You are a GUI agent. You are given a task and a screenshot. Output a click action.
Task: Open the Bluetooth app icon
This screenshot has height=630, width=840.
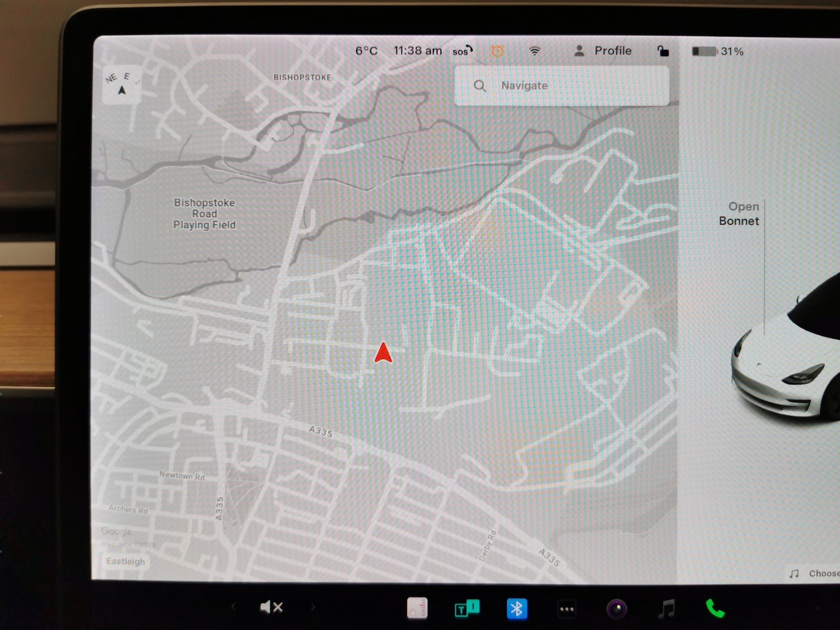517,609
